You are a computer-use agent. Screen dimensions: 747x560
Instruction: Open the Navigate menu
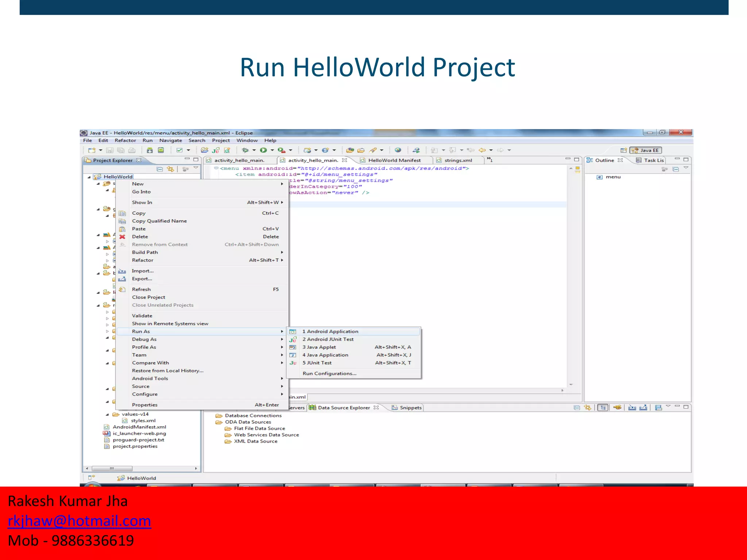coord(170,140)
